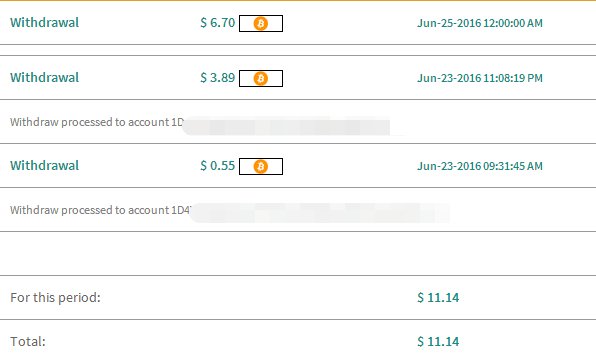
Task: Select the $ 0.55 withdrawal amount
Action: [x=218, y=166]
